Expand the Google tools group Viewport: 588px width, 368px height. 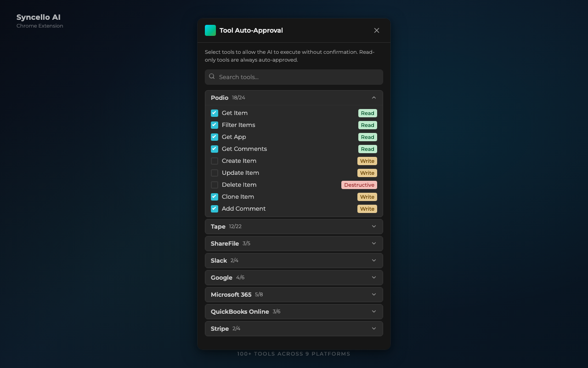pyautogui.click(x=294, y=277)
